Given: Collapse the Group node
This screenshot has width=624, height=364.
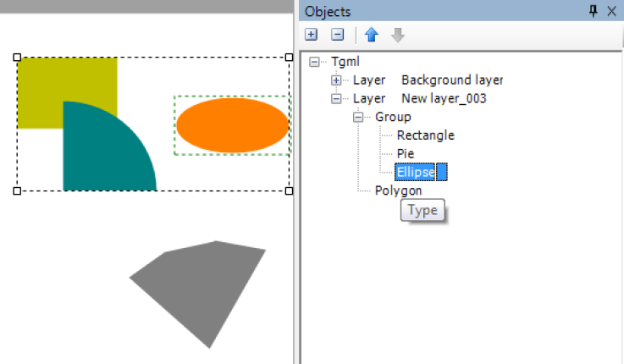Looking at the screenshot, I should click(x=358, y=117).
